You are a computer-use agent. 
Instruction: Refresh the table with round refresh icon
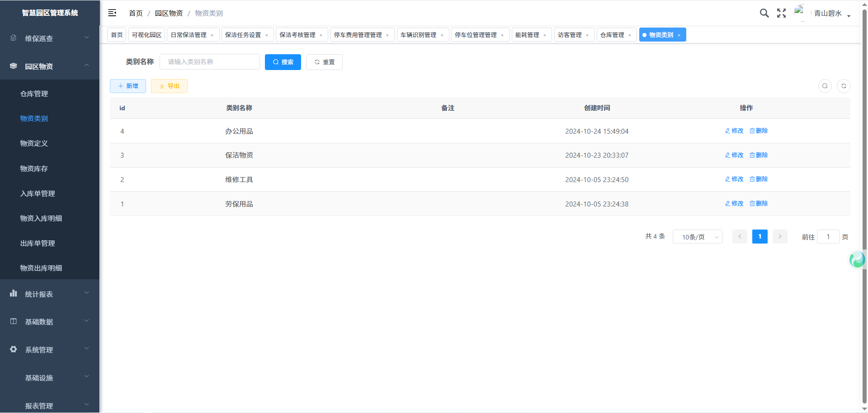click(844, 86)
